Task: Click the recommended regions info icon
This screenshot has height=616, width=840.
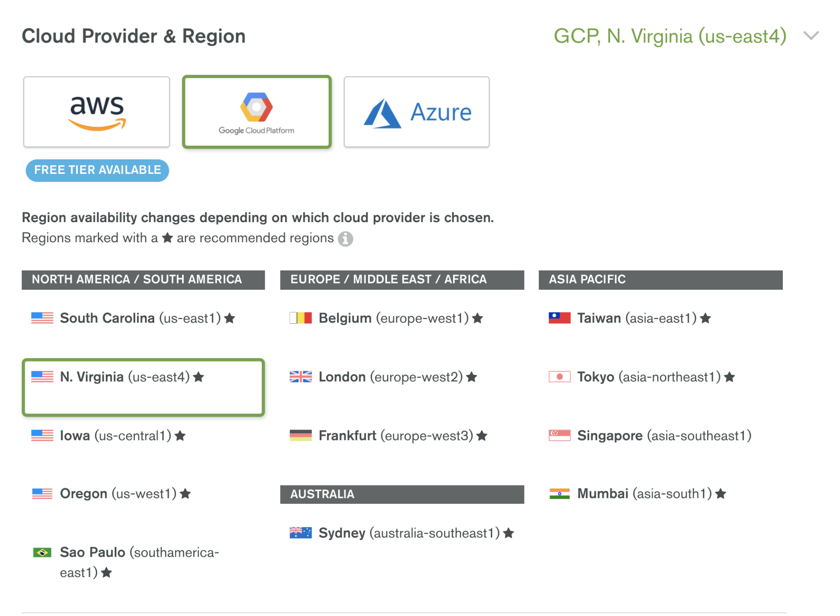Action: [x=345, y=239]
